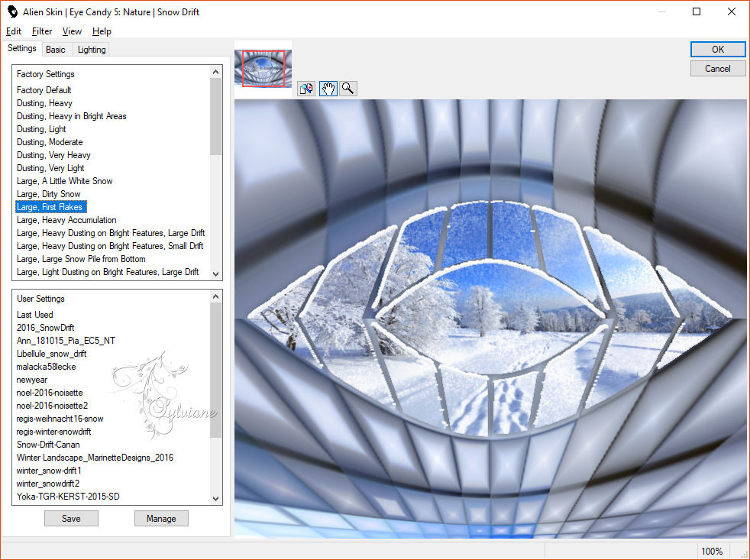Select 'Dusting, Heavy in Bright Areas' preset

pos(72,116)
